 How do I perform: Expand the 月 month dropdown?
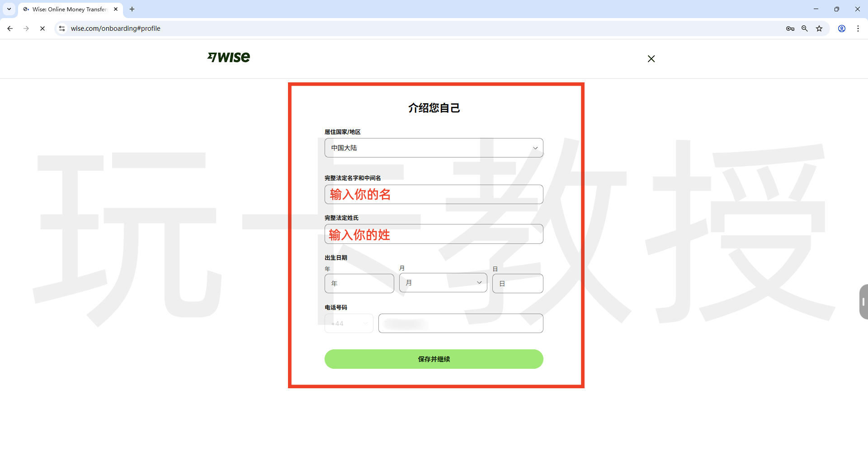click(x=443, y=283)
